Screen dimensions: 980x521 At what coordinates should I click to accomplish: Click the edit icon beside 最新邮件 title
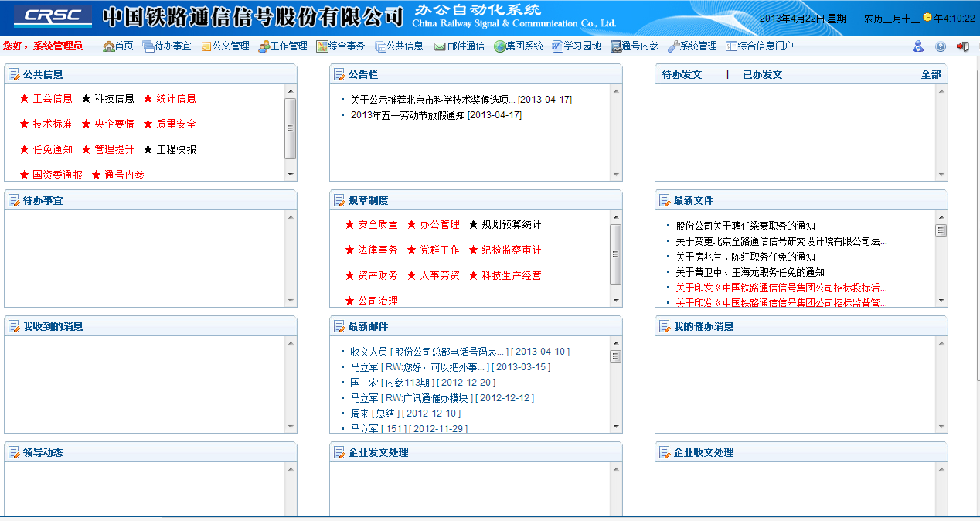(339, 327)
